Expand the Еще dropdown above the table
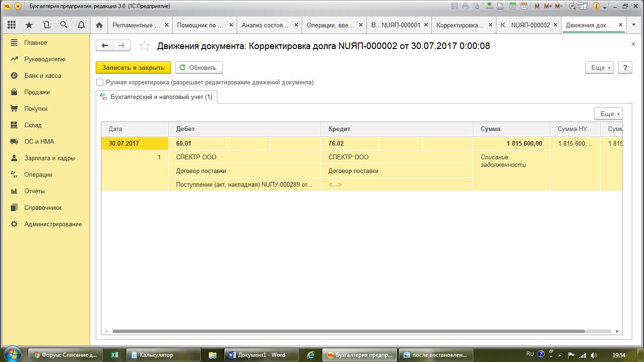The image size is (644, 362). coord(608,114)
